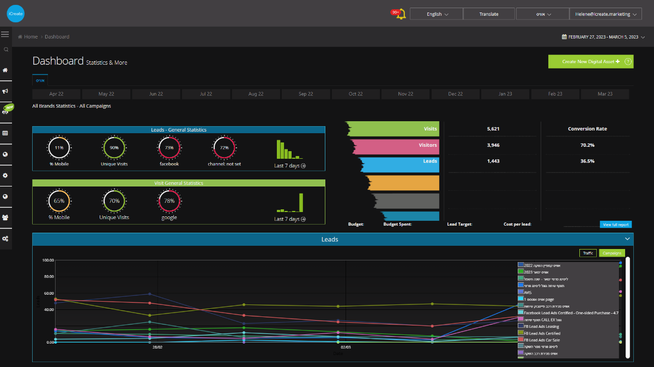Select the Feb 23 month tab
654x367 pixels.
click(555, 94)
